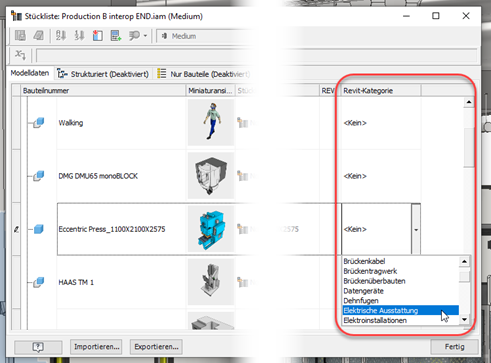Choose Dehnfugen from the category list
This screenshot has height=363, width=491.
coord(401,301)
